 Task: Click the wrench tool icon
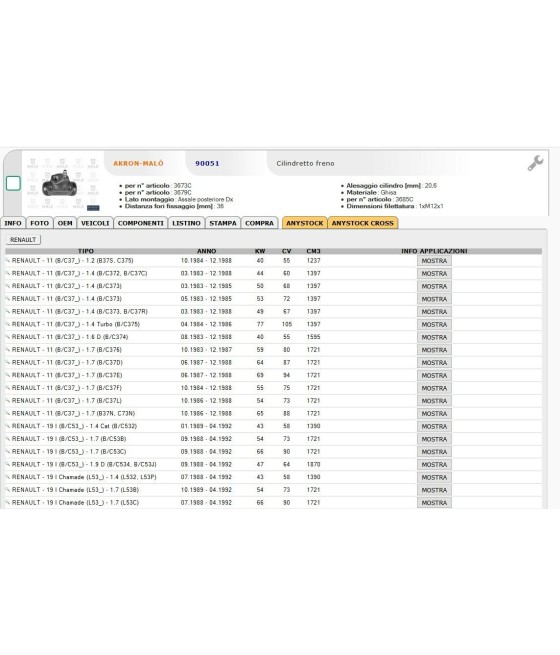click(535, 163)
